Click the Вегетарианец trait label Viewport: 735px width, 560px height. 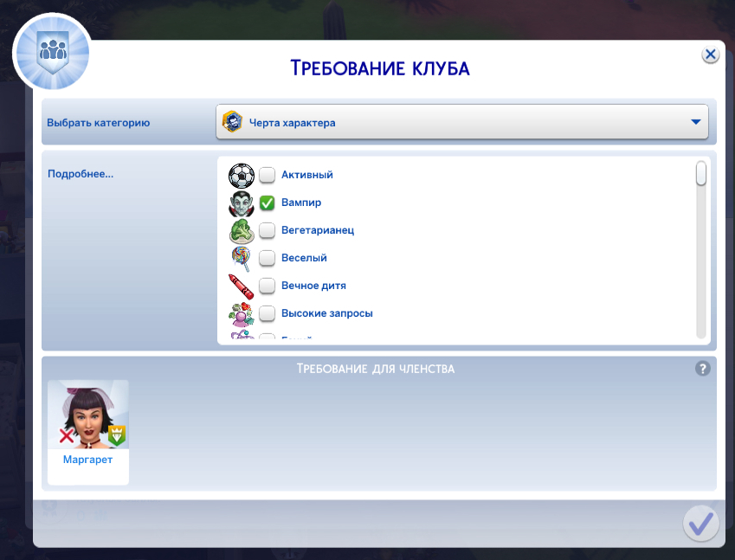(318, 230)
